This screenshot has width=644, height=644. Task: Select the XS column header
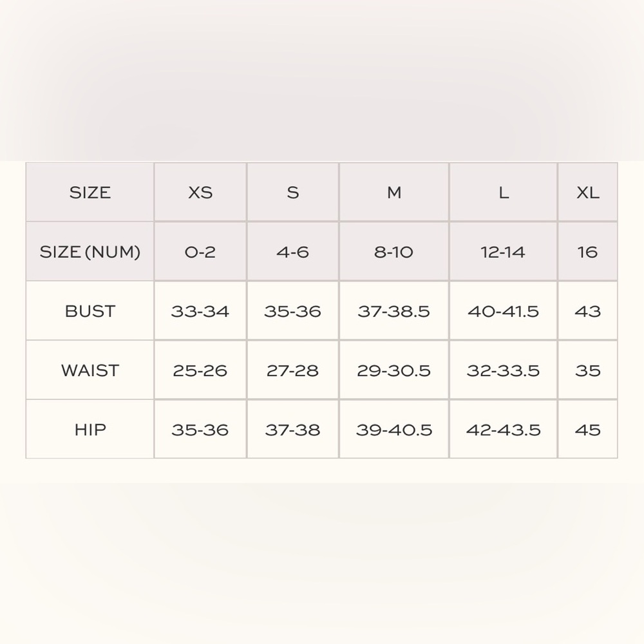click(200, 192)
